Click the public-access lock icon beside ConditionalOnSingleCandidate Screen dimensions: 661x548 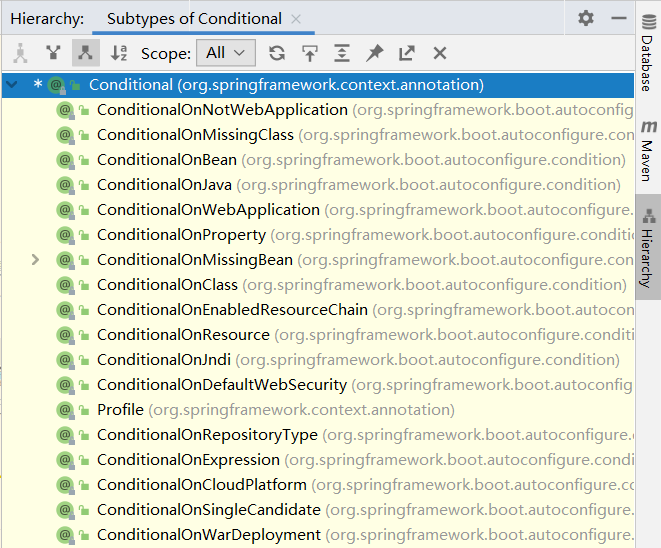pyautogui.click(x=84, y=510)
